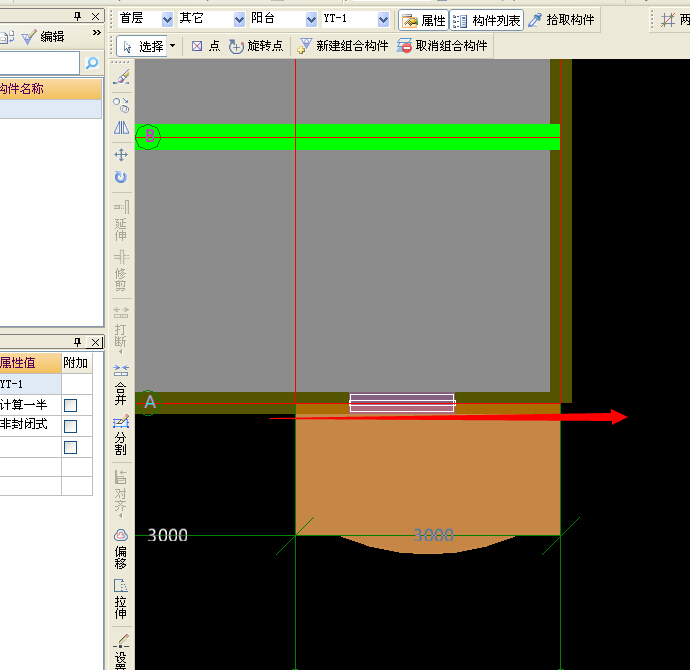The image size is (690, 670).
Task: Toggle the checkbox below the 非封闭式 row
Action: point(70,447)
